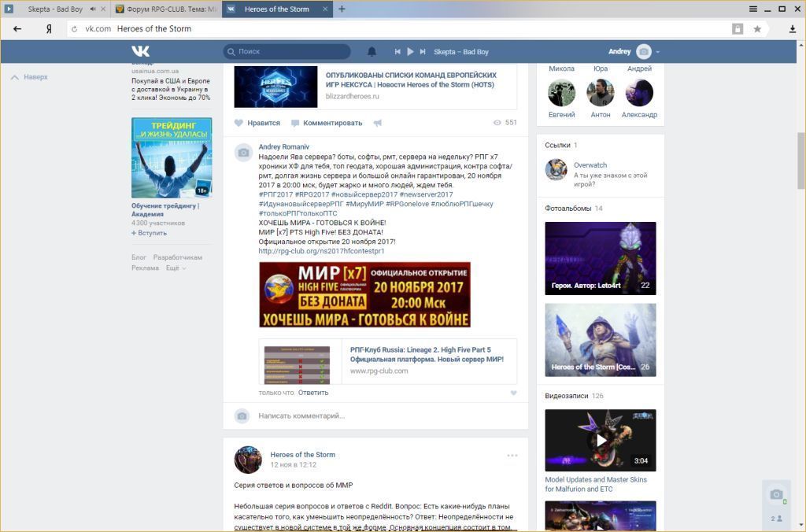Image resolution: width=806 pixels, height=532 pixels.
Task: Click the protect lock icon in address bar
Action: [x=738, y=29]
